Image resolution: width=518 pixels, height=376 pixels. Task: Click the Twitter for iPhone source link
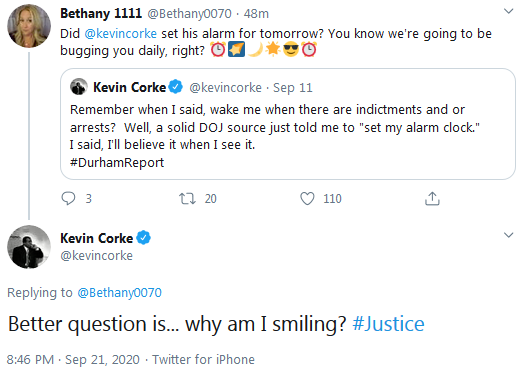[203, 360]
